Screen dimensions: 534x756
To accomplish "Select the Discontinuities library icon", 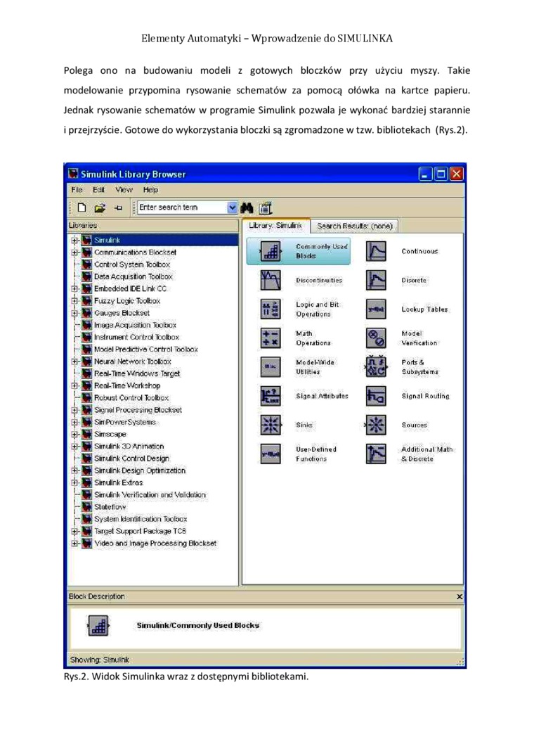I will [271, 281].
